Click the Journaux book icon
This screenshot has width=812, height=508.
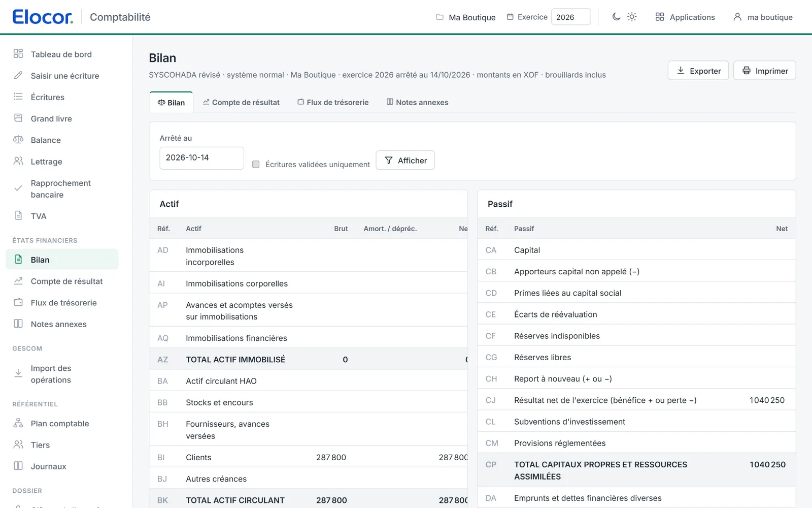[x=18, y=466]
